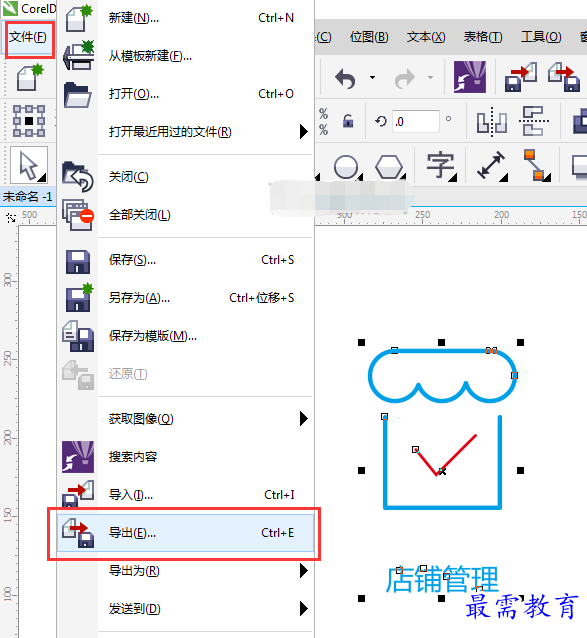Select the Connector tool
This screenshot has height=638, width=587.
coord(535,165)
